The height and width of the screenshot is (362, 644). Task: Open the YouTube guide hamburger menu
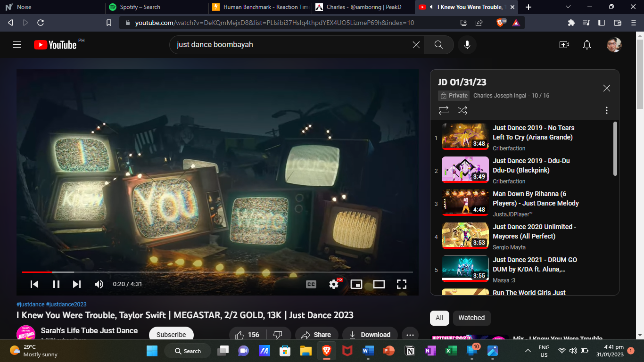point(17,45)
